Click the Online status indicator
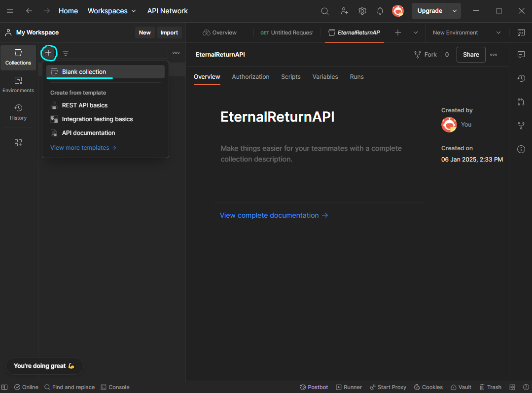The image size is (532, 393). [x=26, y=387]
